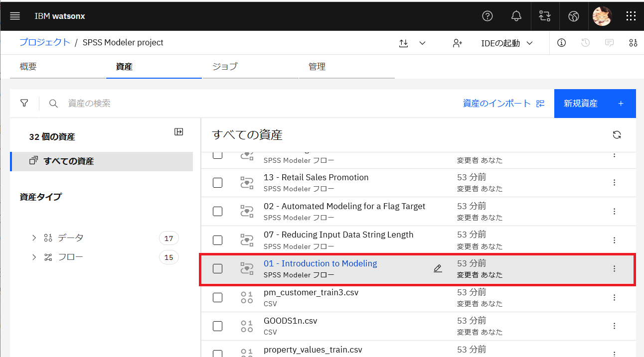Click the フロー count badge 15
The width and height of the screenshot is (644, 357).
coord(168,257)
